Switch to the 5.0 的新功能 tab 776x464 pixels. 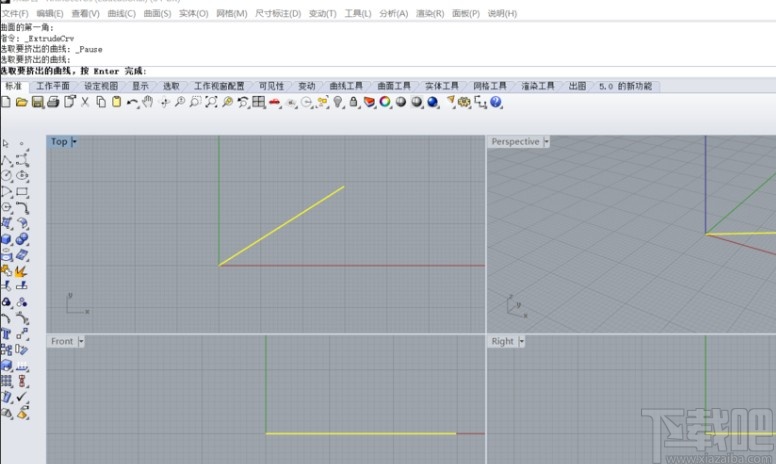(625, 86)
